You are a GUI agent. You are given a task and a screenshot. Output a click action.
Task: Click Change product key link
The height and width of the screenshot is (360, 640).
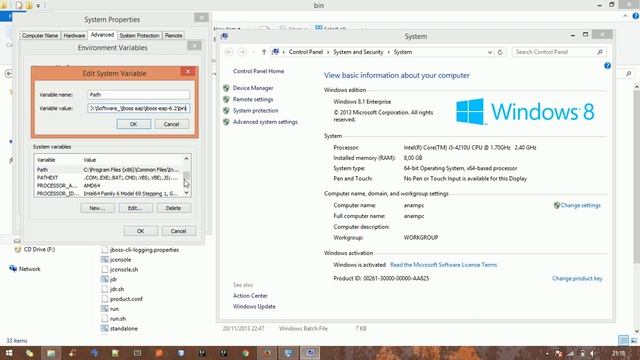coord(577,278)
